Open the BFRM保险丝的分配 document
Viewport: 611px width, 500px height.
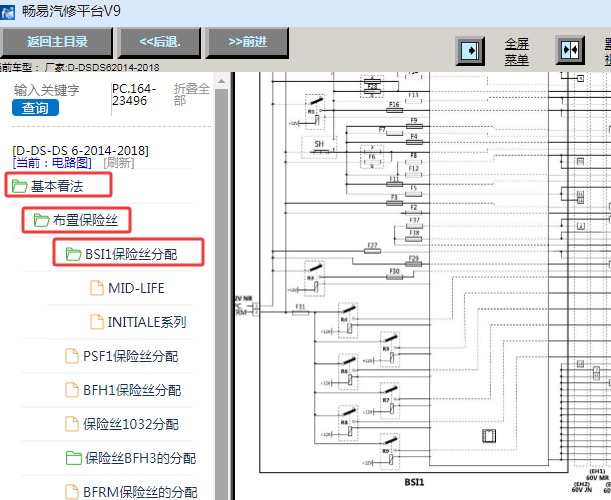point(140,492)
